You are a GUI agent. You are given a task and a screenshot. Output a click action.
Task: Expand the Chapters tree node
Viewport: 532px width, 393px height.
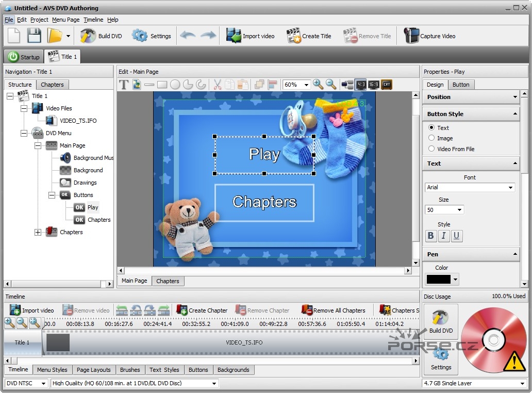point(38,232)
